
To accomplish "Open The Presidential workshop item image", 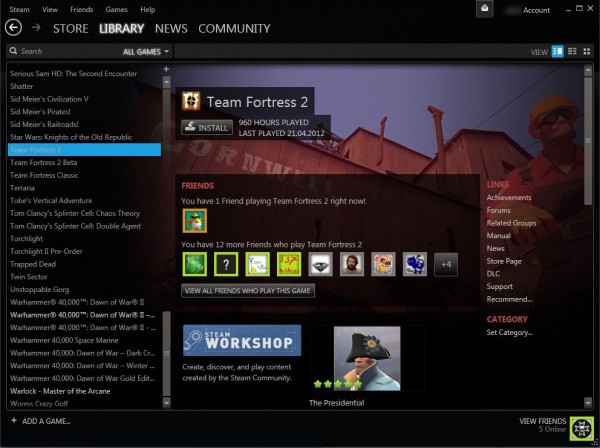I will (367, 358).
